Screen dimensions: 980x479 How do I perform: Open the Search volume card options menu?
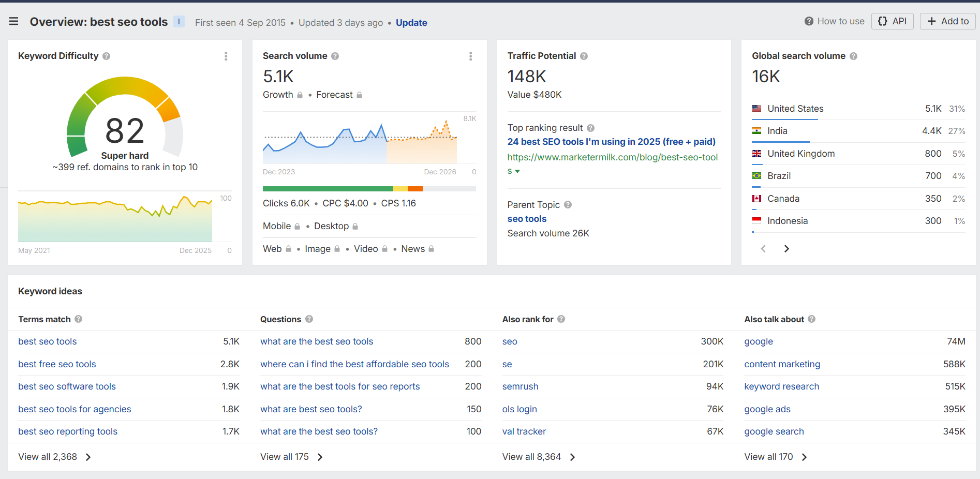(471, 56)
